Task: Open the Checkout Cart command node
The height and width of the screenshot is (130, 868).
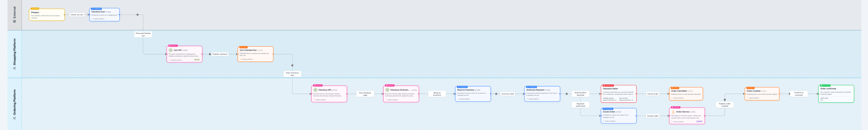Action: click(104, 15)
